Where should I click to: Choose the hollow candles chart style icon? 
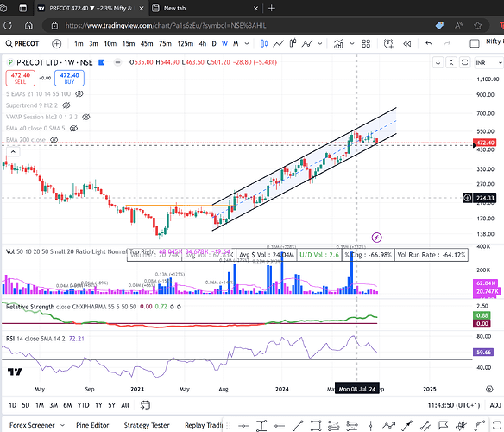click(x=293, y=43)
